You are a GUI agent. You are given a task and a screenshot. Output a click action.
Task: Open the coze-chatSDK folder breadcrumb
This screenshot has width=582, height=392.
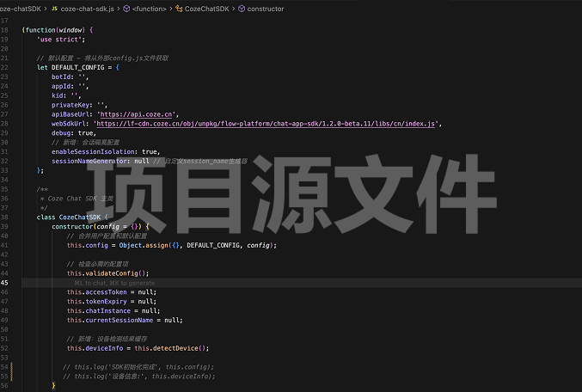(21, 9)
